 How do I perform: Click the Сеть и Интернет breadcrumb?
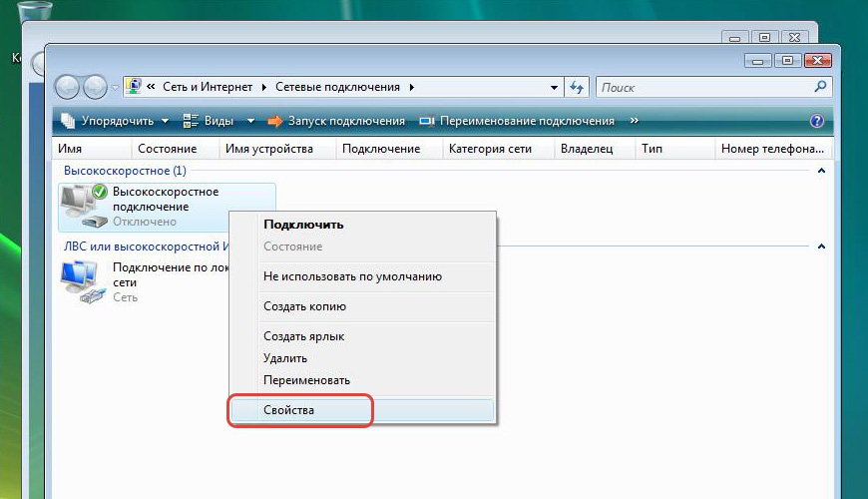coord(208,87)
